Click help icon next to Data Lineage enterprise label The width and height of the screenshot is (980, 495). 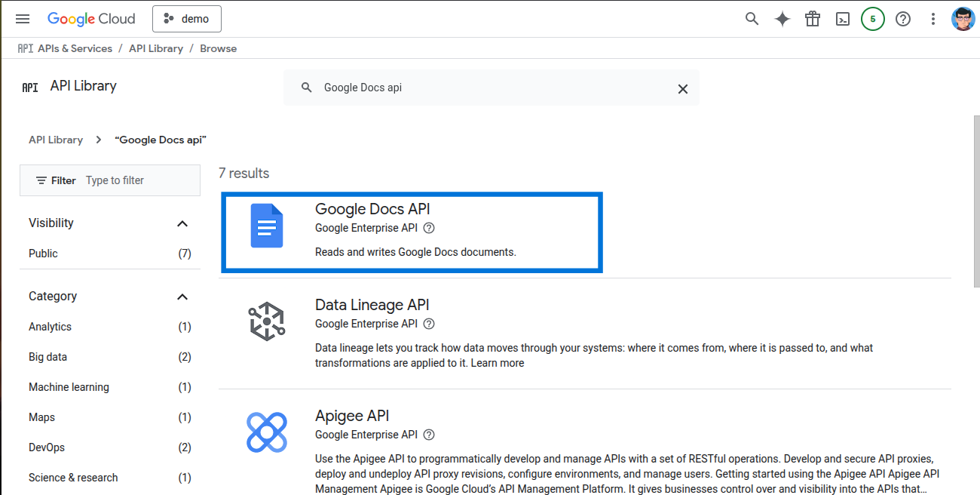[x=429, y=324]
